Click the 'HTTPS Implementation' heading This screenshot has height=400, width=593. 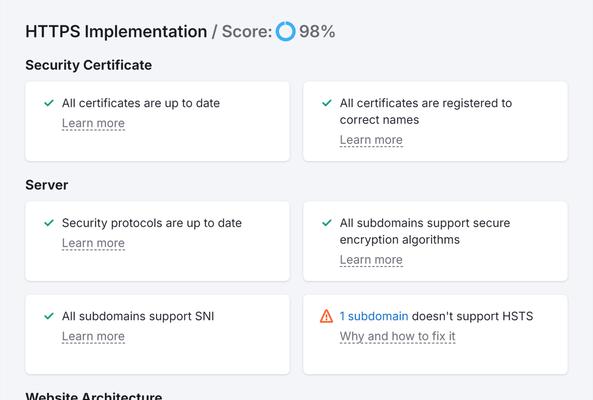(116, 32)
